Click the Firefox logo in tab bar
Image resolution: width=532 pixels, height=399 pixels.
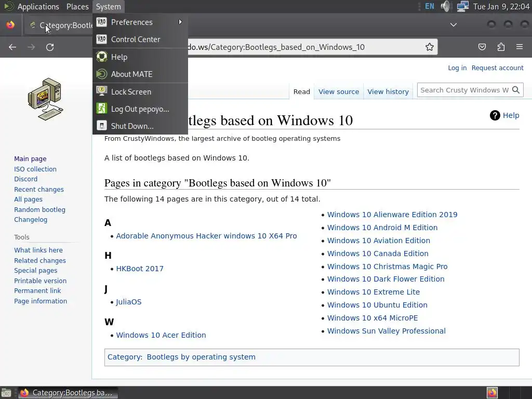(10, 25)
